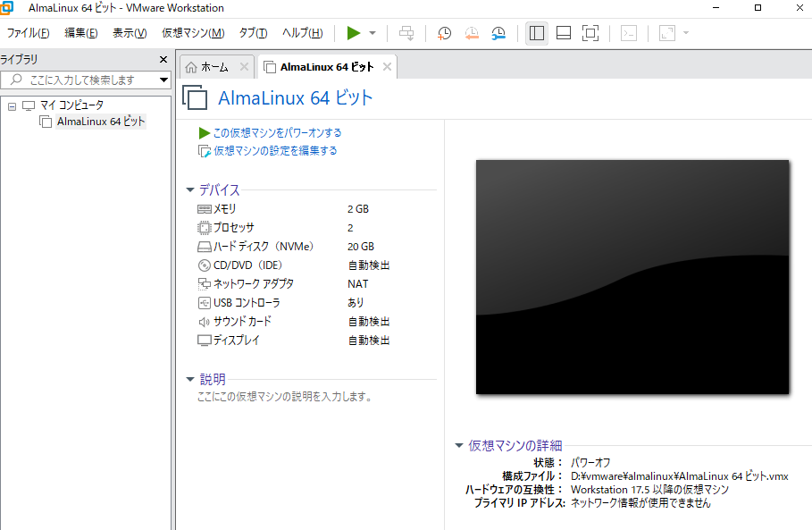Select the ネットワーク アダプタ label
812x530 pixels.
253,284
